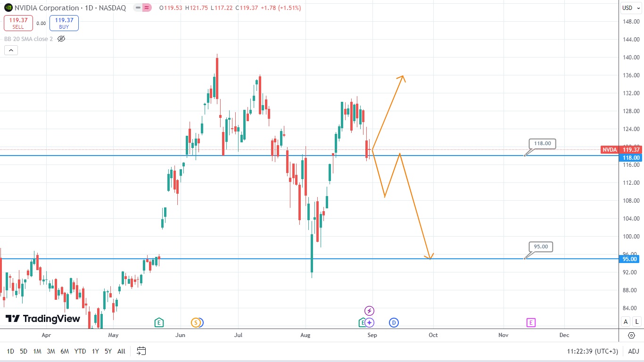Click the Dec time axis label
The image size is (644, 362).
coord(564,335)
